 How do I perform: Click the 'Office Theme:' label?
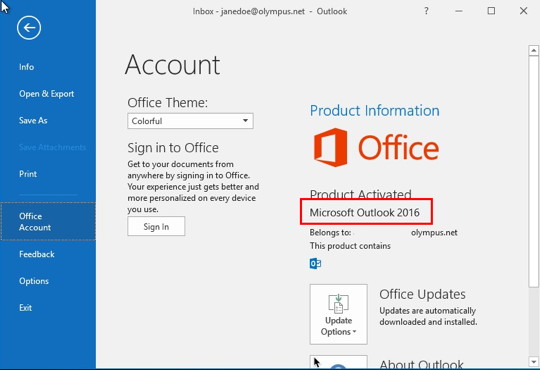point(167,103)
